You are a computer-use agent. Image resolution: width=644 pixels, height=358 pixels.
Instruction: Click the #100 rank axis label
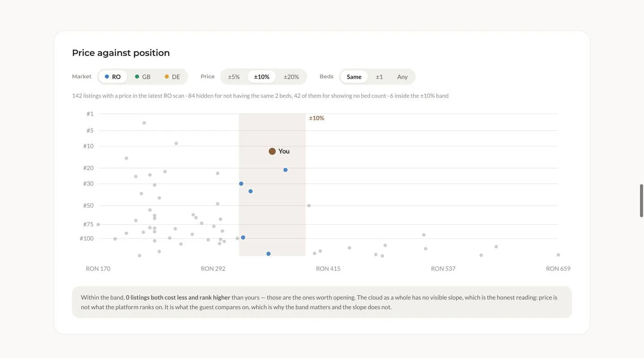pos(87,238)
